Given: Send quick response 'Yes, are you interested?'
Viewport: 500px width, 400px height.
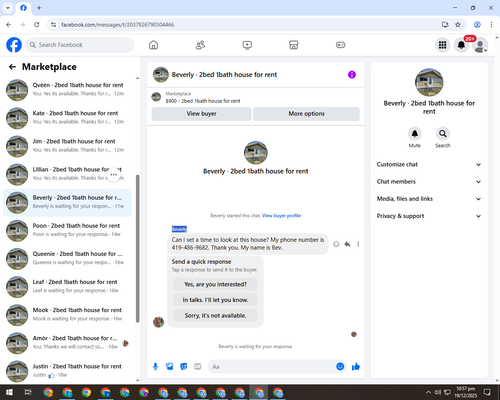Looking at the screenshot, I should [x=215, y=284].
